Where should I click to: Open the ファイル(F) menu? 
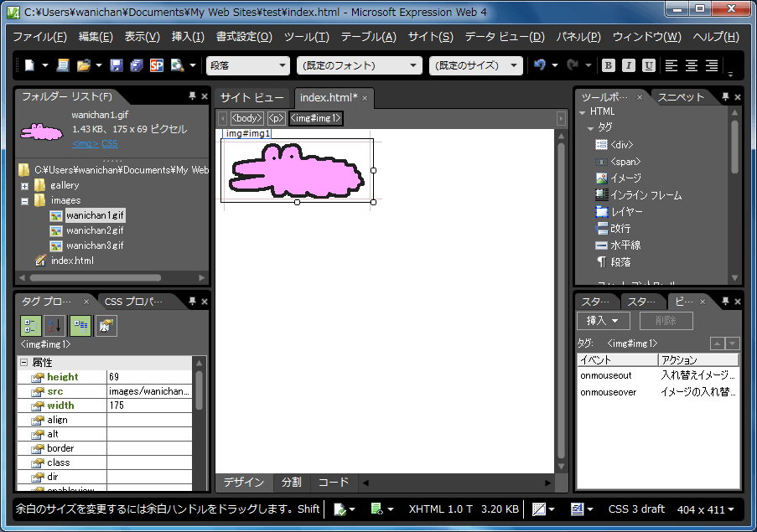[39, 37]
